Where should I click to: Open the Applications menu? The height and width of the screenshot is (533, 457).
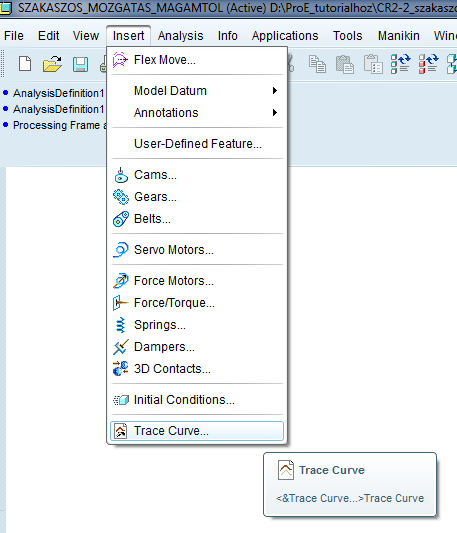pyautogui.click(x=285, y=36)
